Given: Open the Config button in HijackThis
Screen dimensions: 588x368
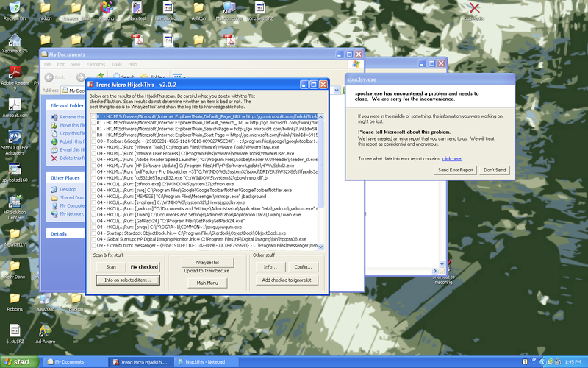Looking at the screenshot, I should [303, 267].
